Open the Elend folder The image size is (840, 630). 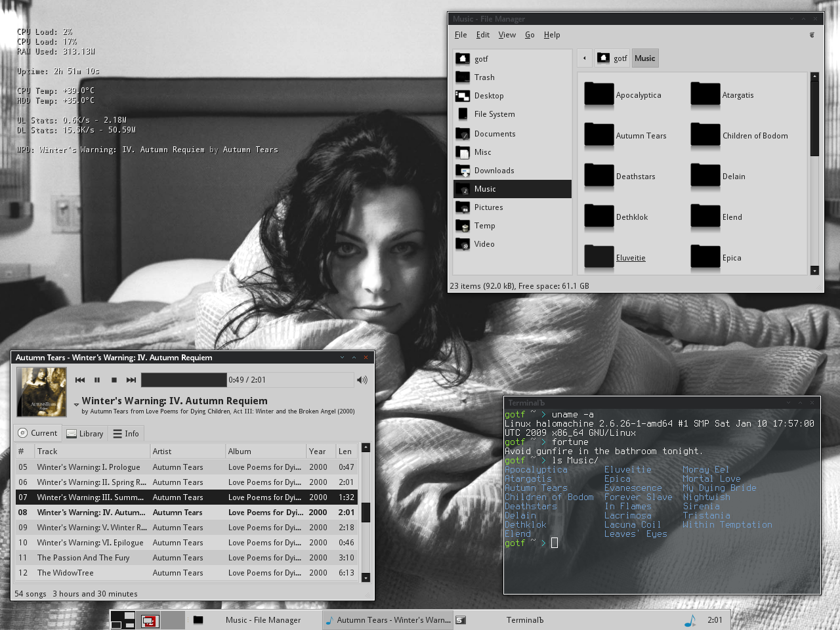[716, 217]
